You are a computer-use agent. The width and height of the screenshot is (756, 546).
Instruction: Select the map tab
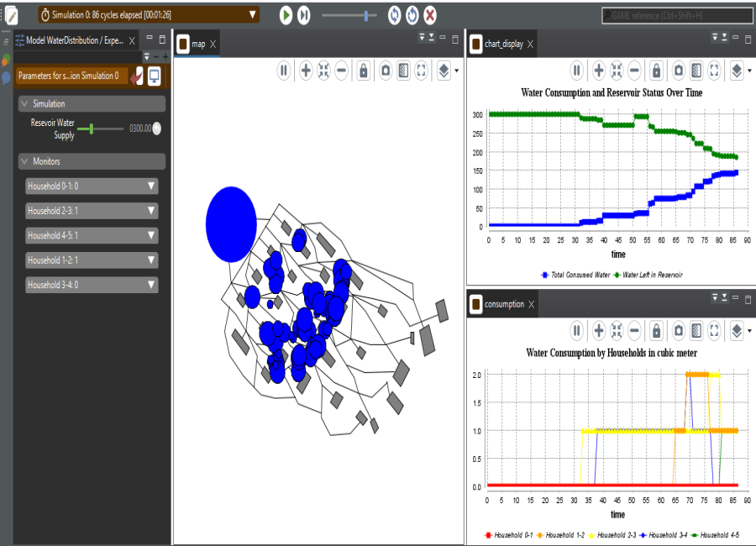pyautogui.click(x=198, y=44)
